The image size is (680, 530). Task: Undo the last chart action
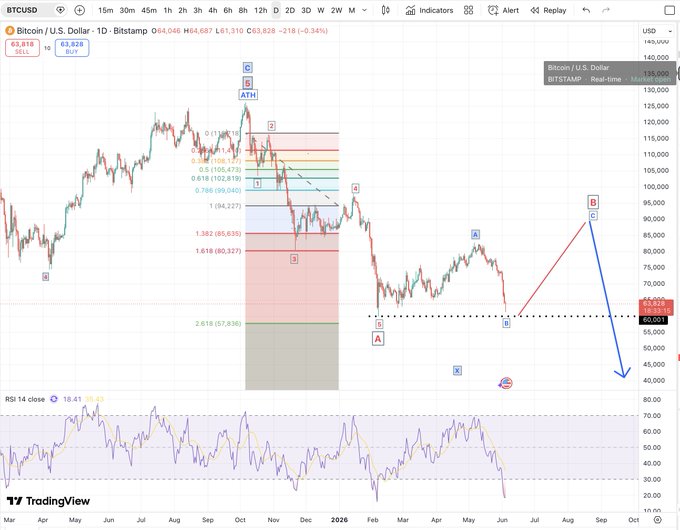click(x=586, y=10)
